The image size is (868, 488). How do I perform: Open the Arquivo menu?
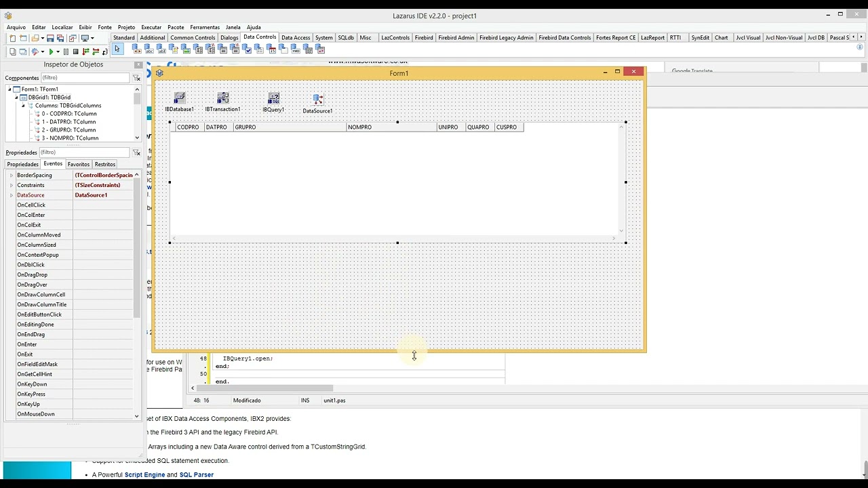click(16, 27)
